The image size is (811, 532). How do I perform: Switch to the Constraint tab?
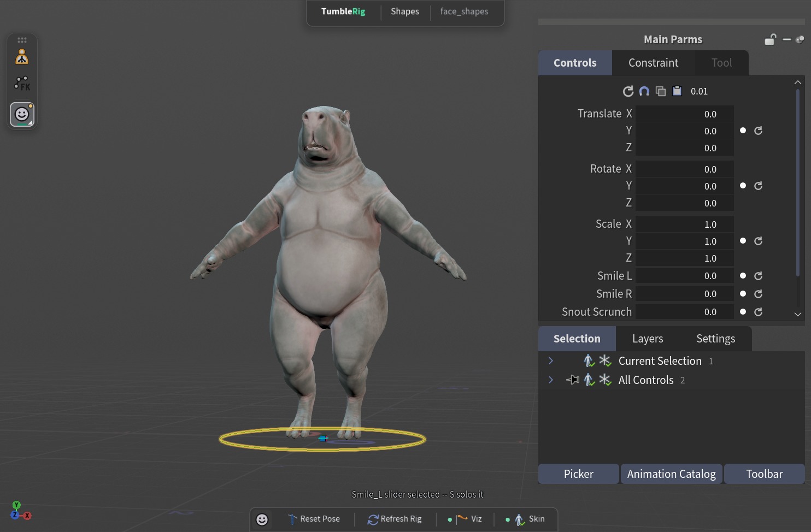pos(654,63)
